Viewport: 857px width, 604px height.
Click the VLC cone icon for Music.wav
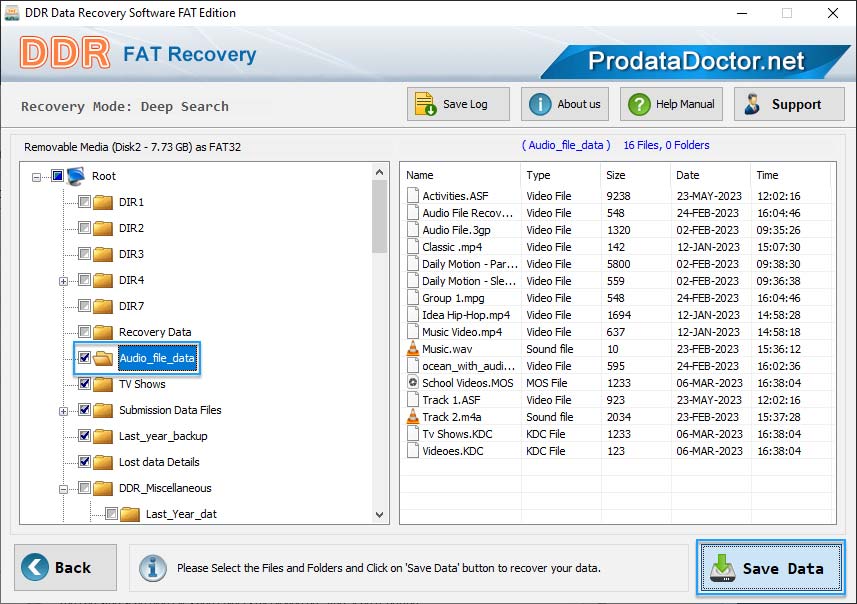click(413, 349)
